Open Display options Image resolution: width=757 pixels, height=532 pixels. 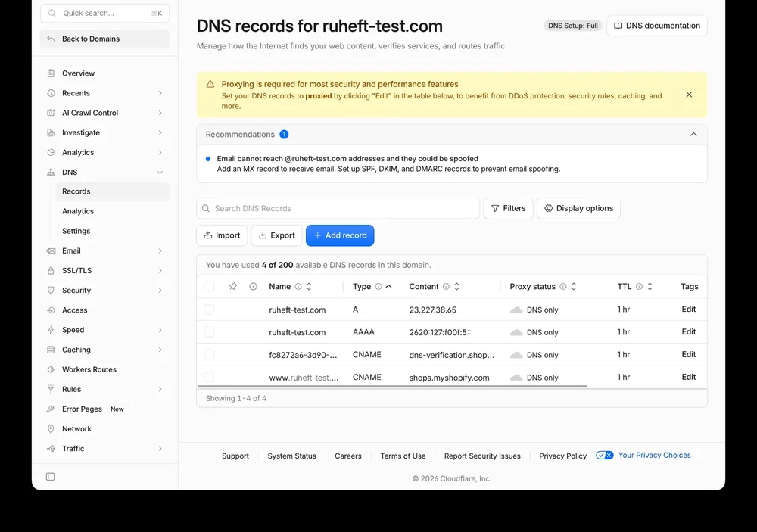coord(578,209)
